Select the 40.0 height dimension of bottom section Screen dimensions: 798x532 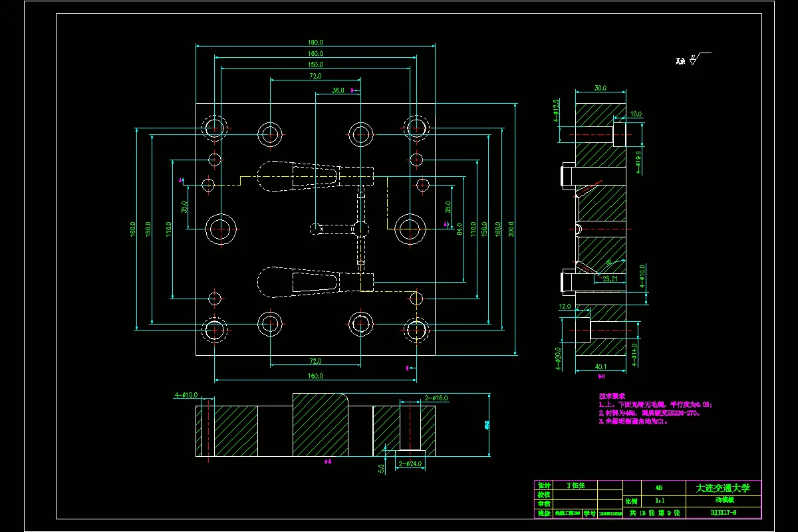click(x=487, y=424)
